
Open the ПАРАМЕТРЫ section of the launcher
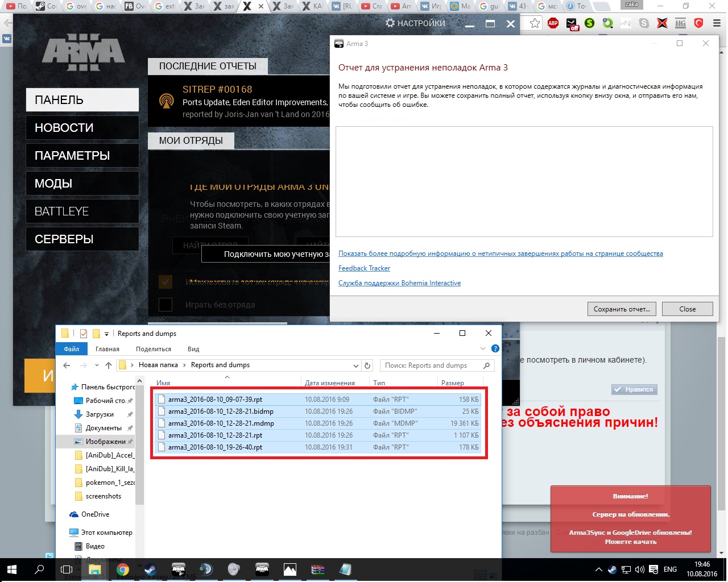point(82,156)
